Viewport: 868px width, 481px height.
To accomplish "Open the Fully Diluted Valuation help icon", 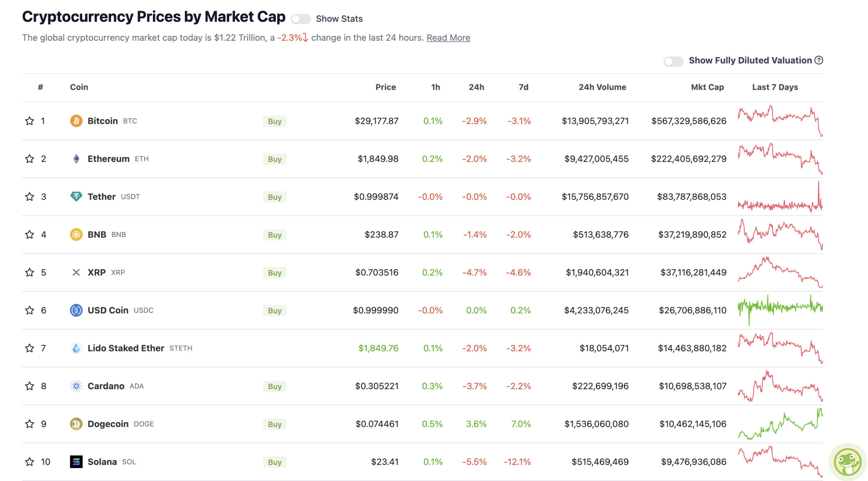I will 819,60.
